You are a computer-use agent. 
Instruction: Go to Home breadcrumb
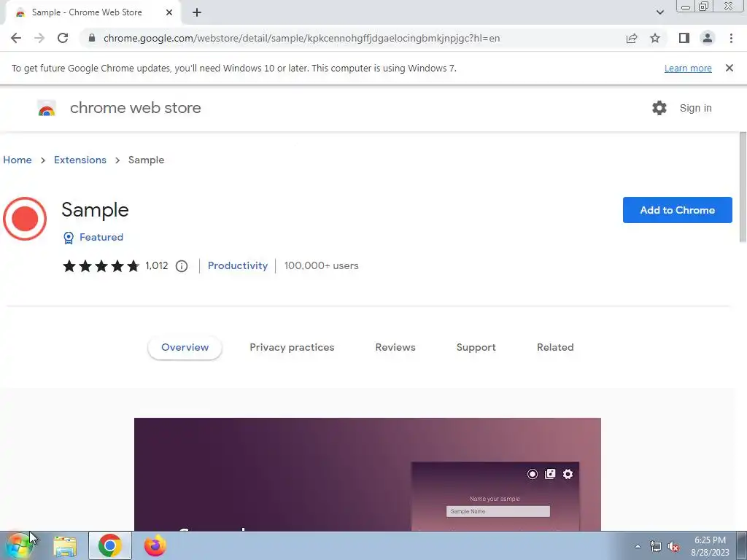click(x=18, y=160)
